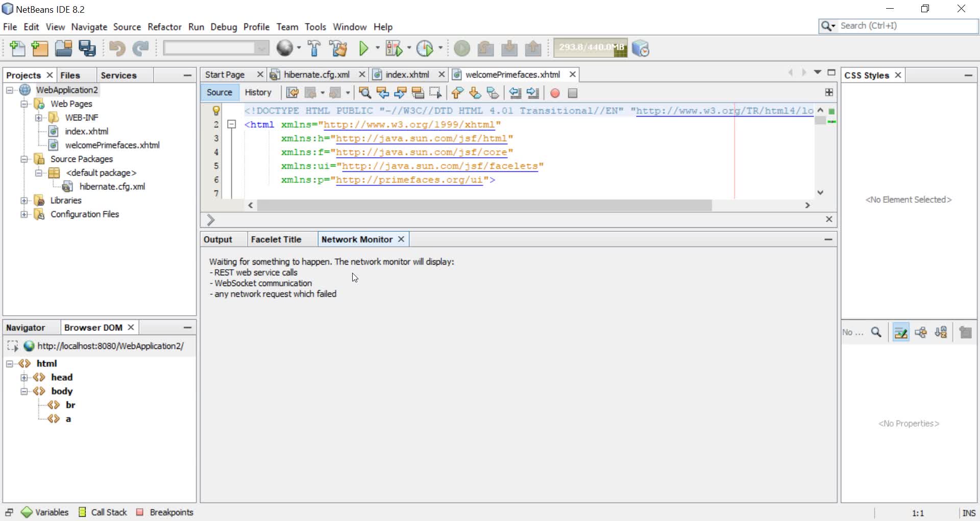
Task: Expand the Libraries node
Action: (24, 200)
